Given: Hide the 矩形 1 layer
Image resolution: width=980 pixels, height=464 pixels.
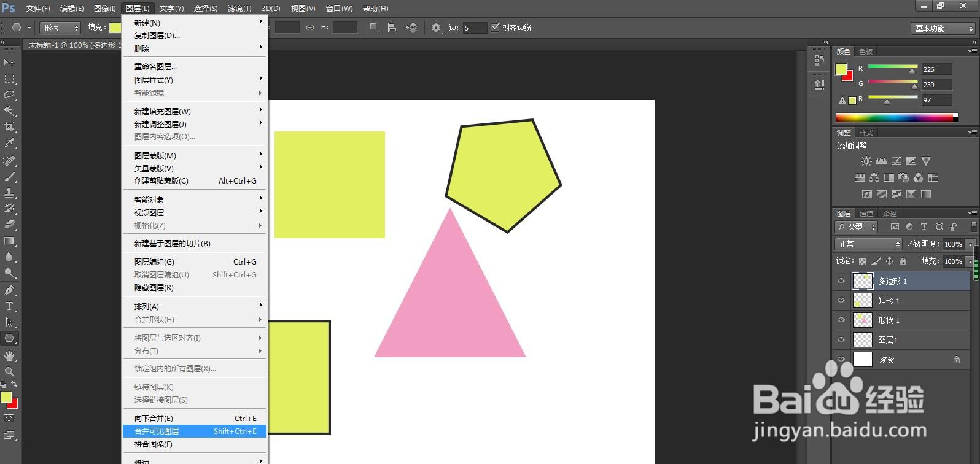Looking at the screenshot, I should pyautogui.click(x=841, y=301).
